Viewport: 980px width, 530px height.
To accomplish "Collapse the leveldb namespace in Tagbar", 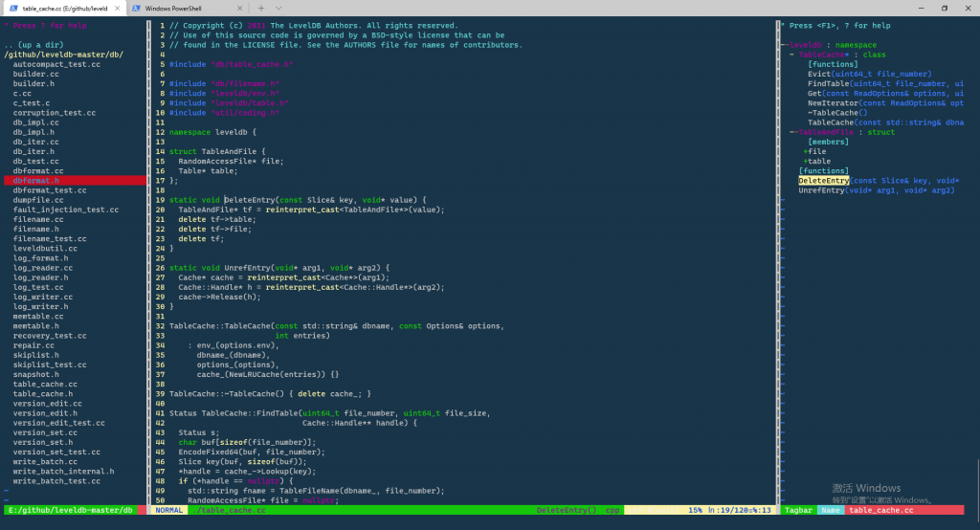I will coord(785,45).
